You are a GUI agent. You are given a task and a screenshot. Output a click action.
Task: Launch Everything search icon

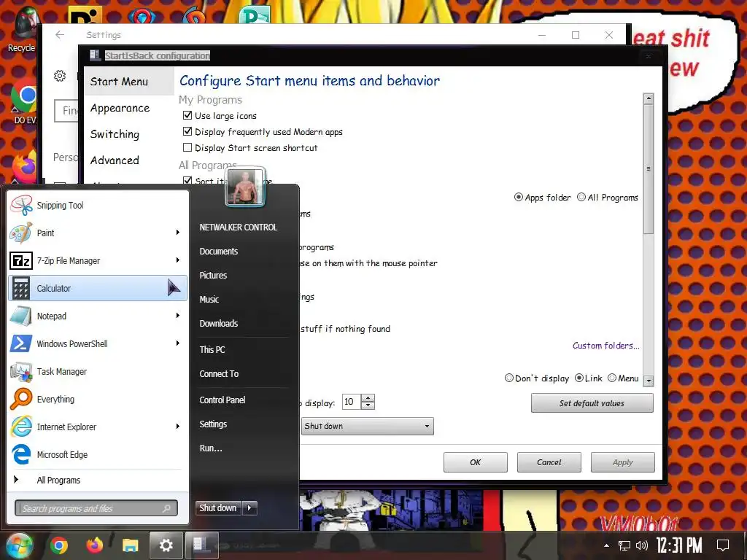pos(21,399)
